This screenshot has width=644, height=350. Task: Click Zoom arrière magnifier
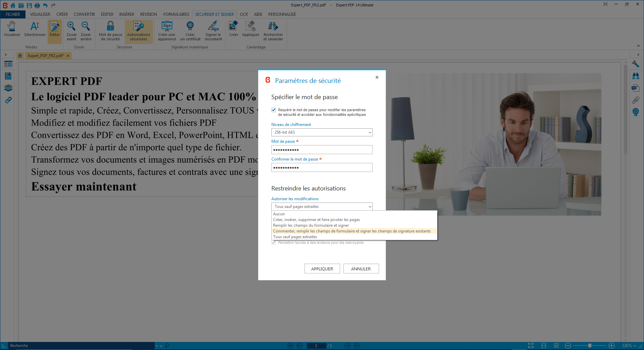[86, 31]
